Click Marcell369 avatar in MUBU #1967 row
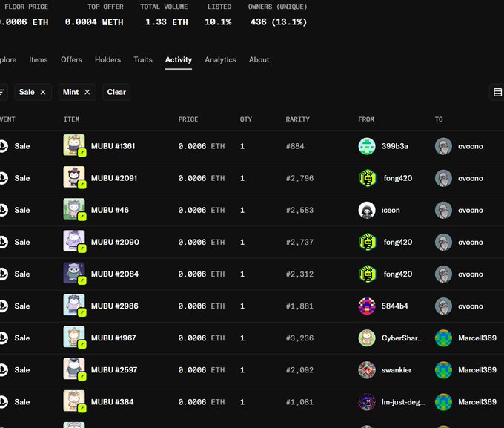The width and height of the screenshot is (504, 428). pyautogui.click(x=443, y=338)
